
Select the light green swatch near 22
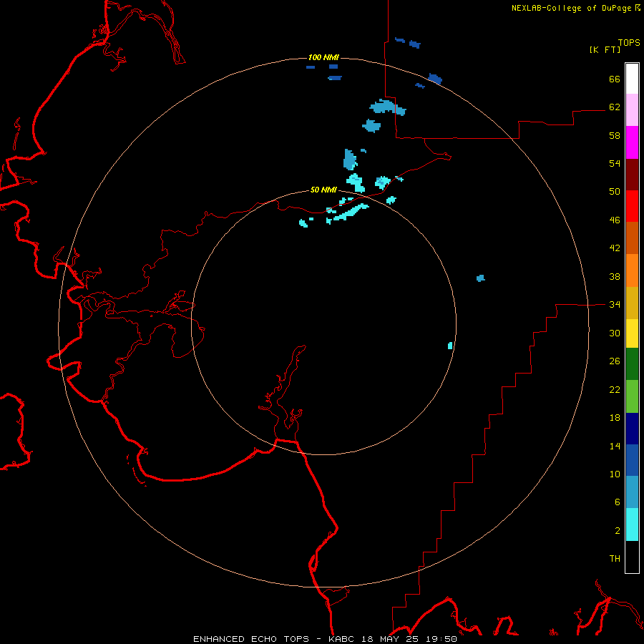632,396
